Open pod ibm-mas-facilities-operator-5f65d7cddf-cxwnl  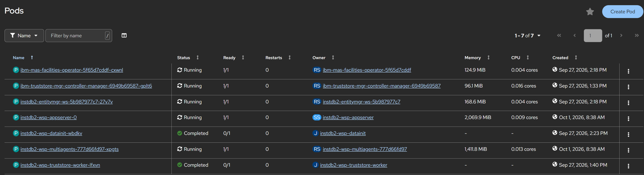click(72, 70)
